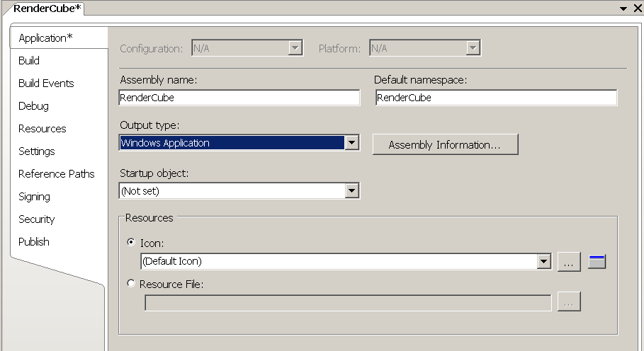Switch to the Signing tab
Screen dimensions: 644x351
pyautogui.click(x=34, y=197)
